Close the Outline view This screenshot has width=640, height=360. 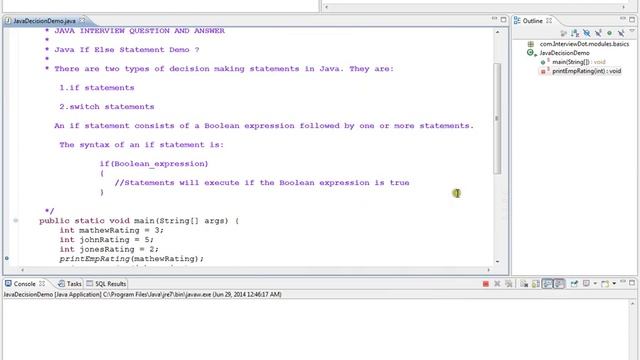[549, 20]
